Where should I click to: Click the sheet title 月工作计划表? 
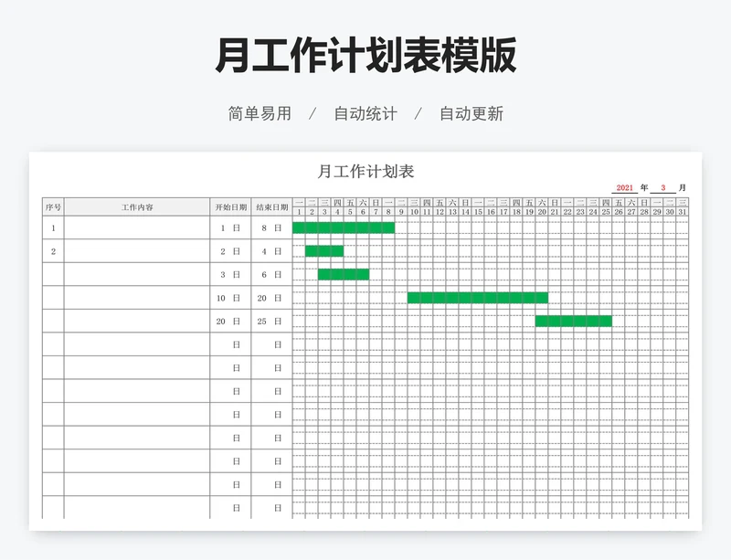click(365, 171)
